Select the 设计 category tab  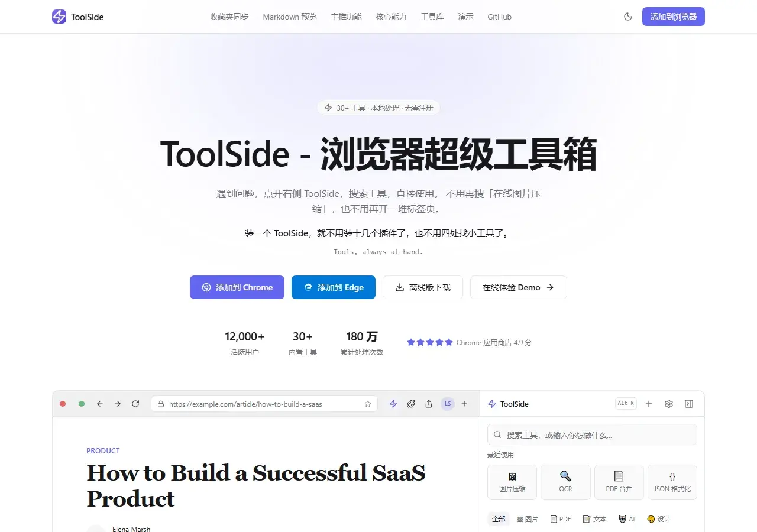[x=659, y=519]
